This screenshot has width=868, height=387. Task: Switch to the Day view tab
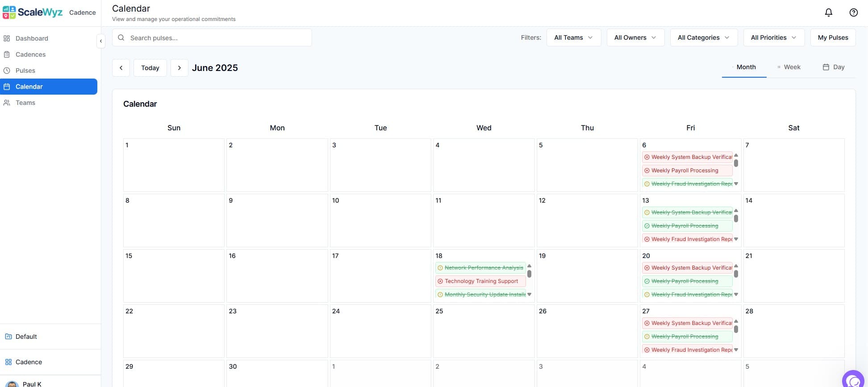tap(834, 67)
